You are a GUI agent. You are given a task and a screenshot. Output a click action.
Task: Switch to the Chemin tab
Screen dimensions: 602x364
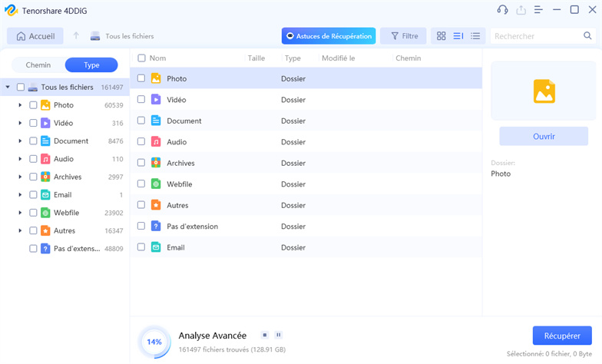coord(38,65)
